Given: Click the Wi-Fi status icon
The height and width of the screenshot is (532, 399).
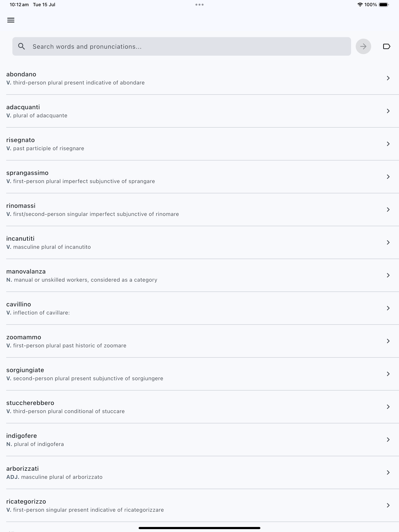Looking at the screenshot, I should 360,5.
